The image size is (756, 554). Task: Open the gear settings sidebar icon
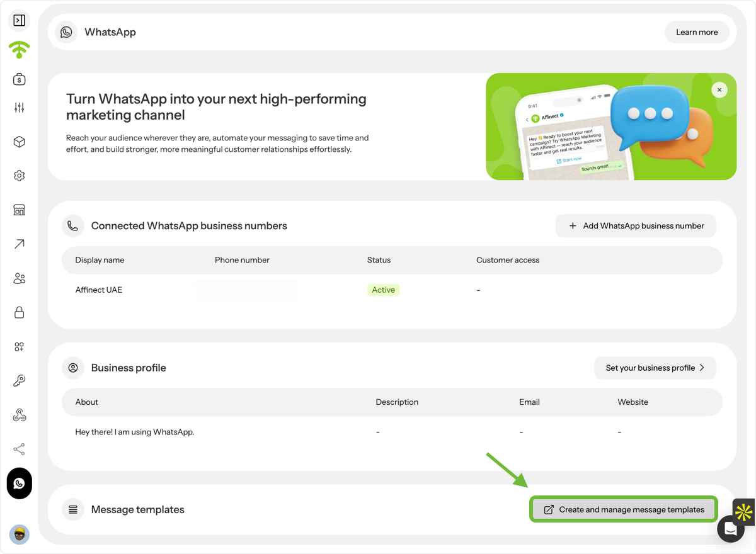coord(20,176)
